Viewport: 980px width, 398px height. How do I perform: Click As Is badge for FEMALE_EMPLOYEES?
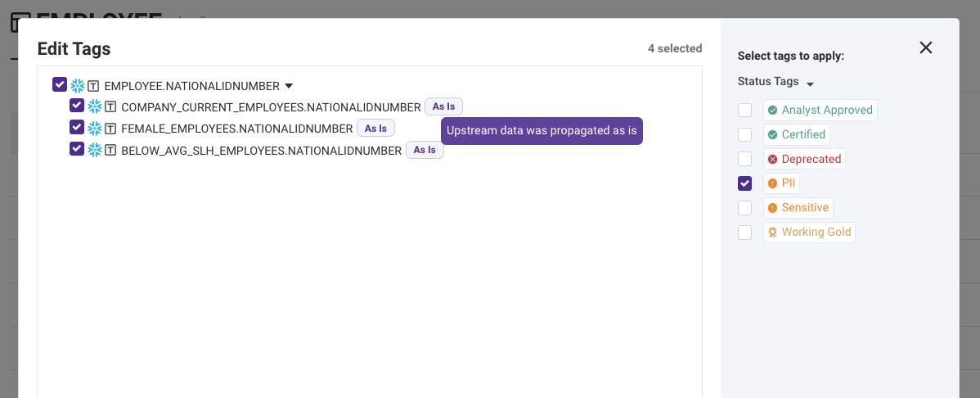[x=375, y=129]
